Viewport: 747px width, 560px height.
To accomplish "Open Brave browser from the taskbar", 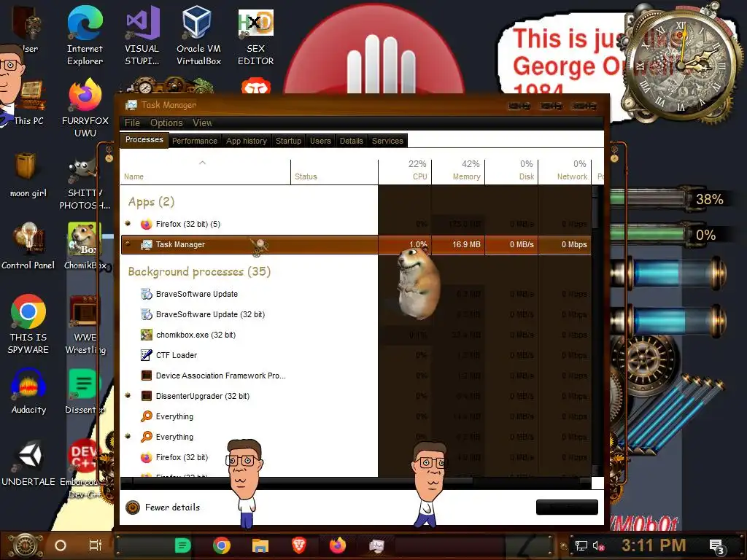I will point(298,545).
